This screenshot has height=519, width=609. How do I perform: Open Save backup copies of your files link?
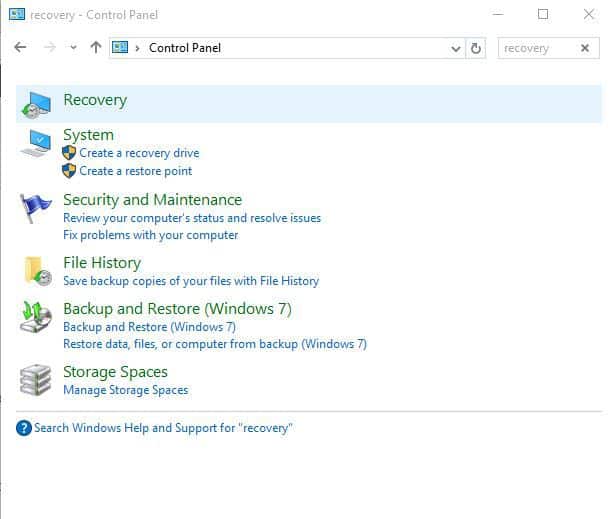191,281
